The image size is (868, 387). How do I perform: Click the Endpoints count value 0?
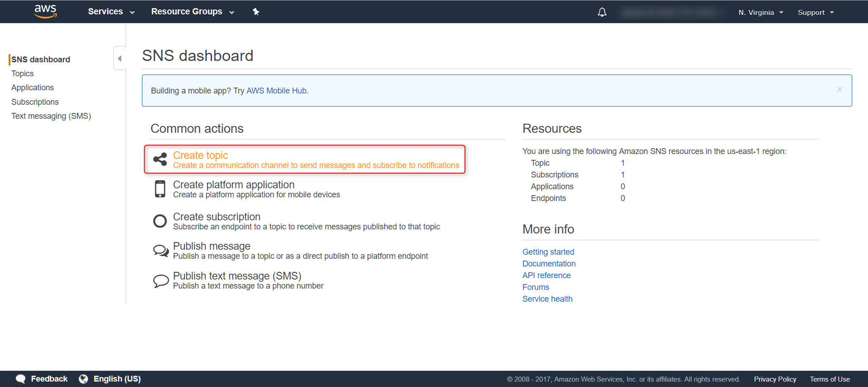[623, 198]
